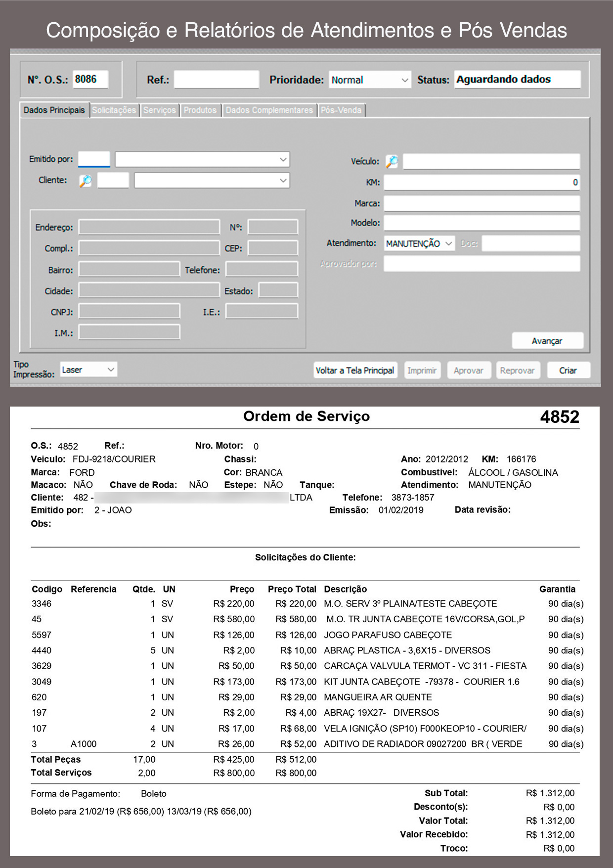Click the Marca input field
613x868 pixels.
click(x=482, y=203)
